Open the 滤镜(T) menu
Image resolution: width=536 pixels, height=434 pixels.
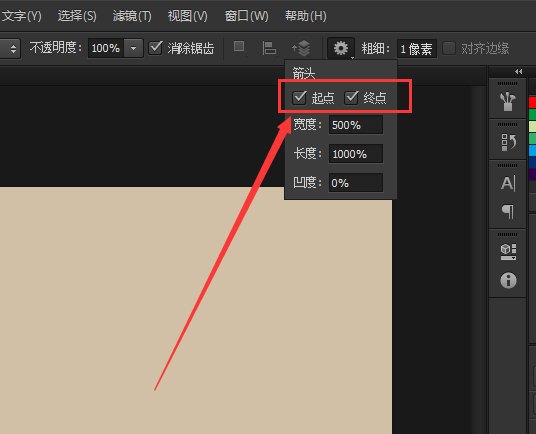point(132,16)
